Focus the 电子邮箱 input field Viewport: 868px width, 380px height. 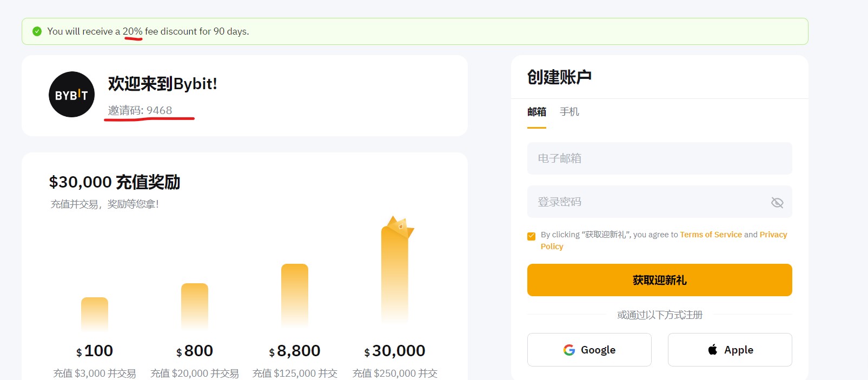point(659,158)
